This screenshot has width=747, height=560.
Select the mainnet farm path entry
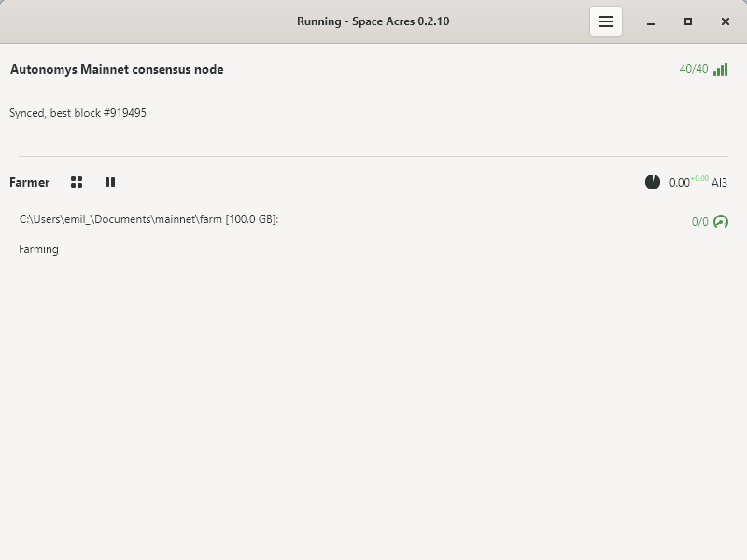coord(149,219)
